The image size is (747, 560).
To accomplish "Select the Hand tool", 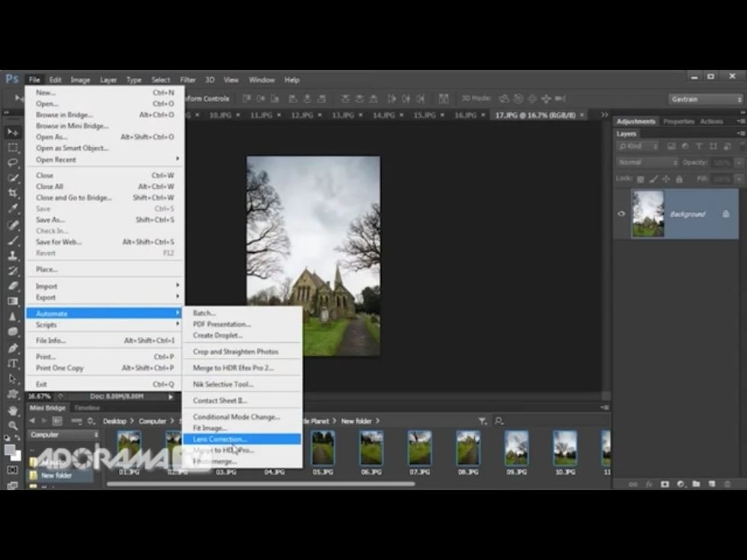I will click(12, 411).
